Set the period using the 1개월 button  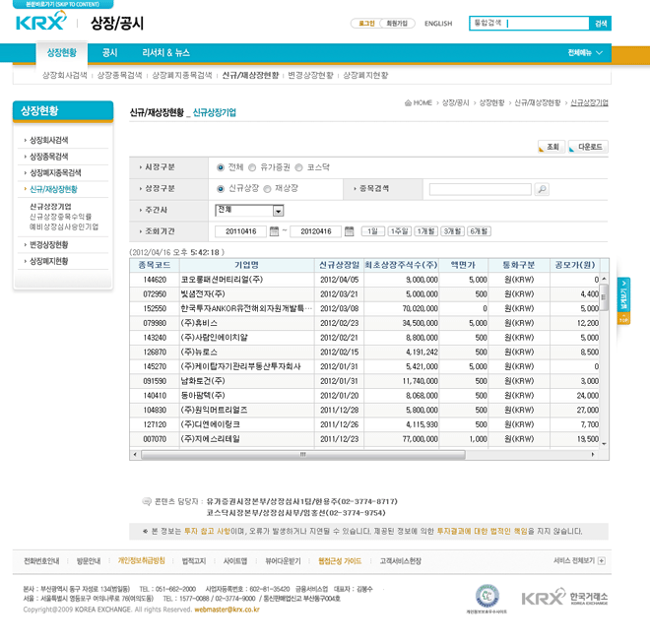pos(425,231)
